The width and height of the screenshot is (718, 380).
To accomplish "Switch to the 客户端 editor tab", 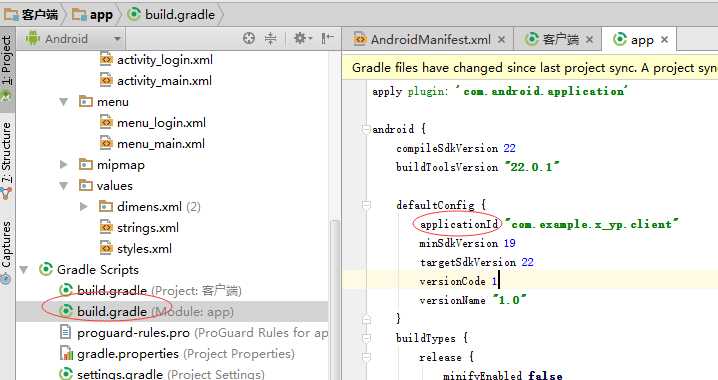I will point(559,40).
